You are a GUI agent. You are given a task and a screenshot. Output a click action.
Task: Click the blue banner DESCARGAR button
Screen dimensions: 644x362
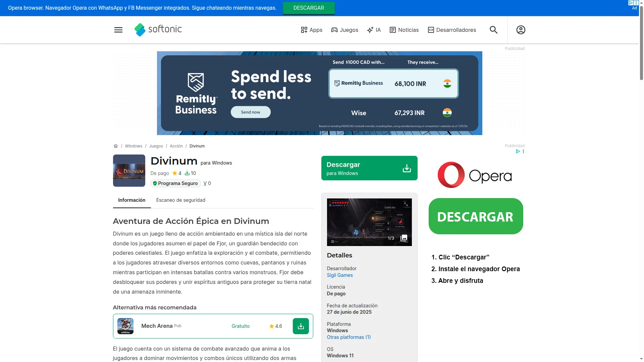[309, 8]
